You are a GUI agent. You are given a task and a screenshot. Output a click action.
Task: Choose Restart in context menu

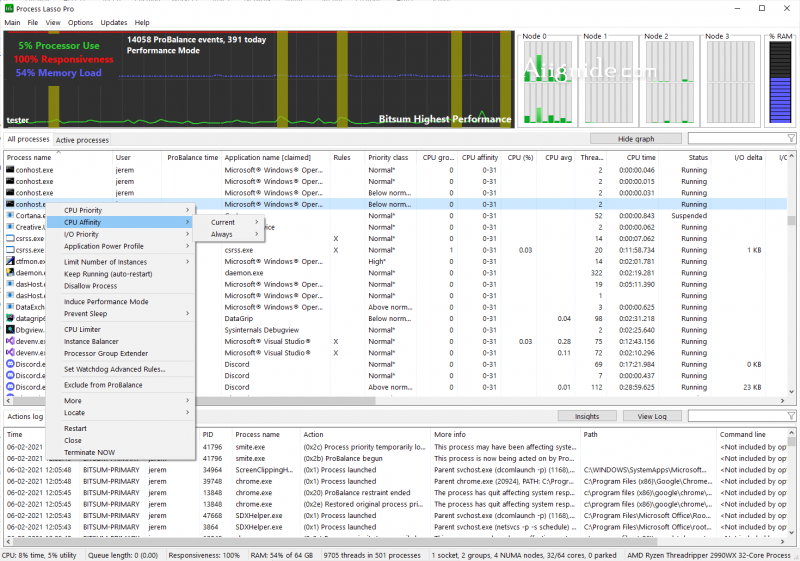[x=120, y=428]
